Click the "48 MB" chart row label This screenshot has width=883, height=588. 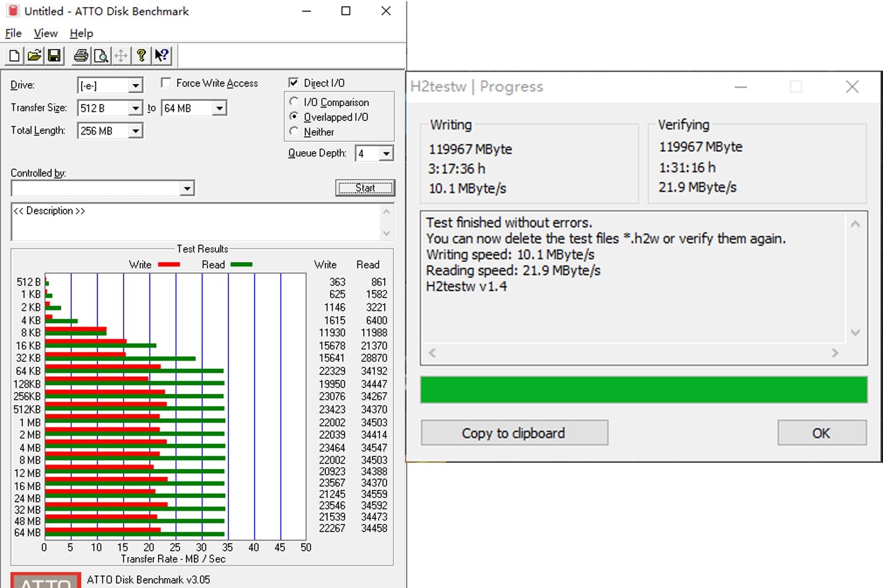[28, 521]
